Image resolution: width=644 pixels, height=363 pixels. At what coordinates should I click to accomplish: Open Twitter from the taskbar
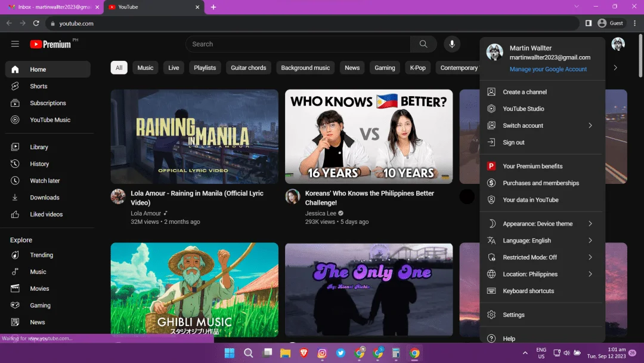click(340, 353)
